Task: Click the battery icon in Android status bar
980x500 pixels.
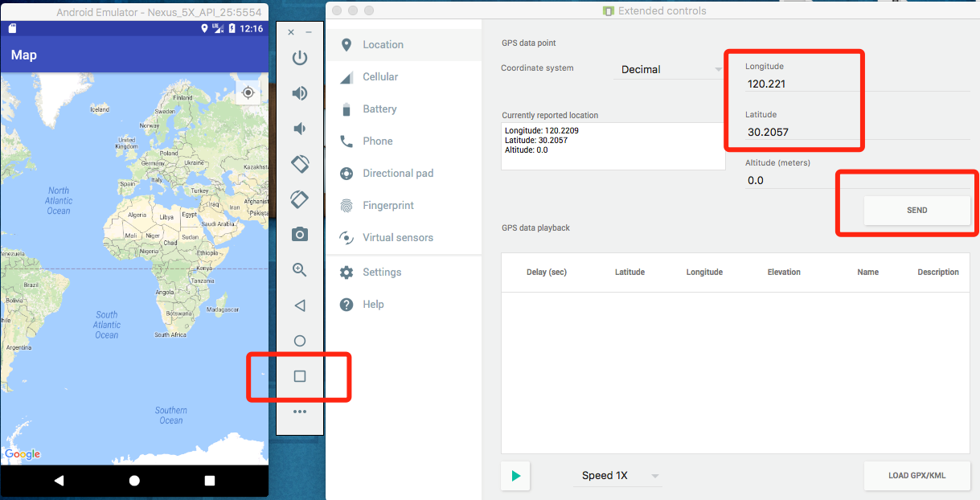Action: pos(232,28)
